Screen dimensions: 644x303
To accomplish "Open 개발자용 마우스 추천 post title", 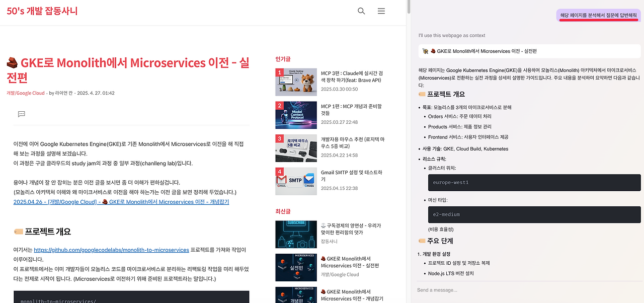I will coord(352,142).
